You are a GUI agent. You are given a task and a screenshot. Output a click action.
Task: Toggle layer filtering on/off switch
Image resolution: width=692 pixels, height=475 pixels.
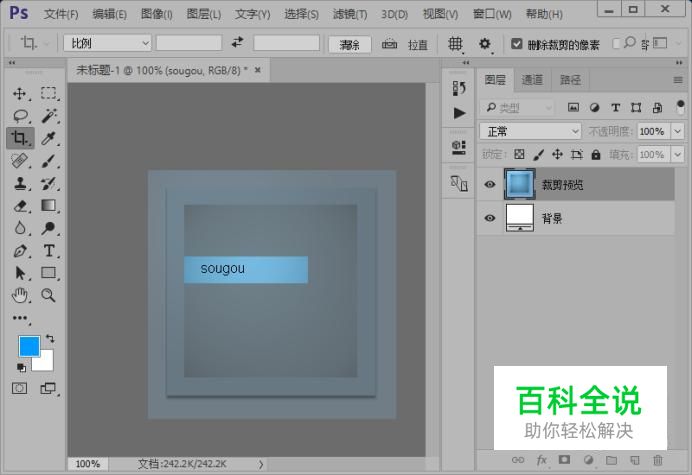(680, 107)
